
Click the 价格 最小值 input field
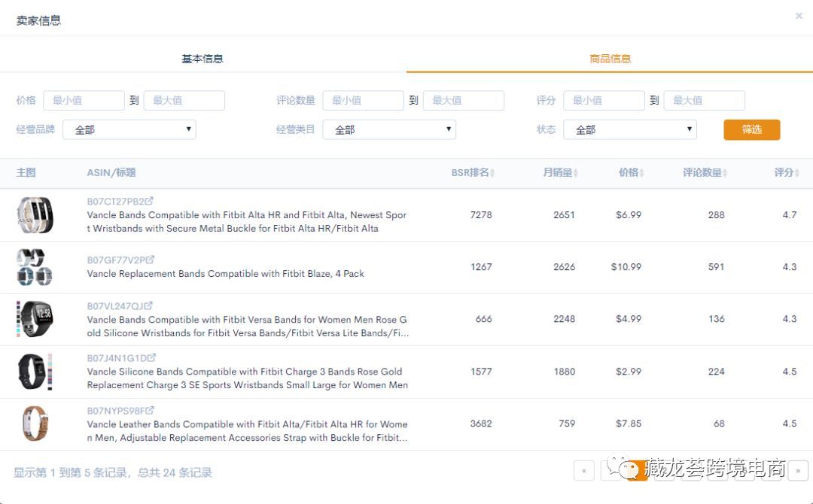tap(84, 100)
